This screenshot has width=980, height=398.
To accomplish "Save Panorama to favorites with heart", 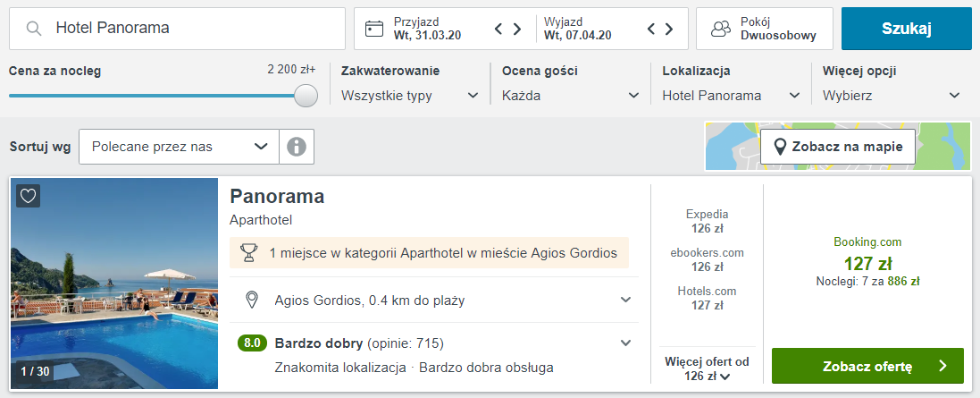I will pos(29,196).
